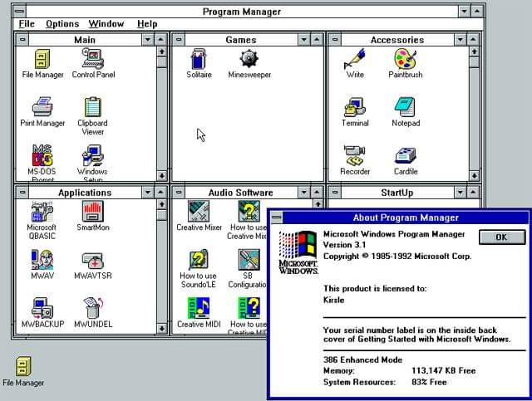
Task: Select the Recorder icon
Action: click(355, 161)
